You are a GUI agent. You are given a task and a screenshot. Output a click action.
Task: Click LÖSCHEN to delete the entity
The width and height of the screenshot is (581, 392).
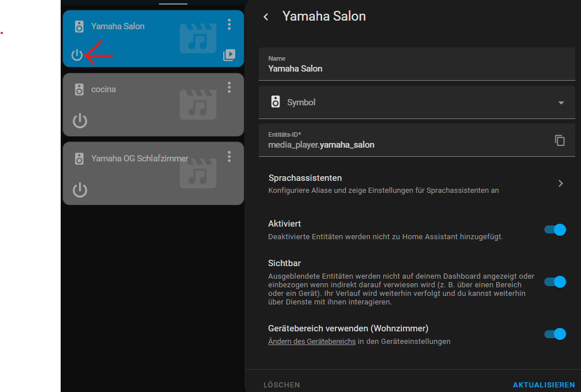(282, 385)
